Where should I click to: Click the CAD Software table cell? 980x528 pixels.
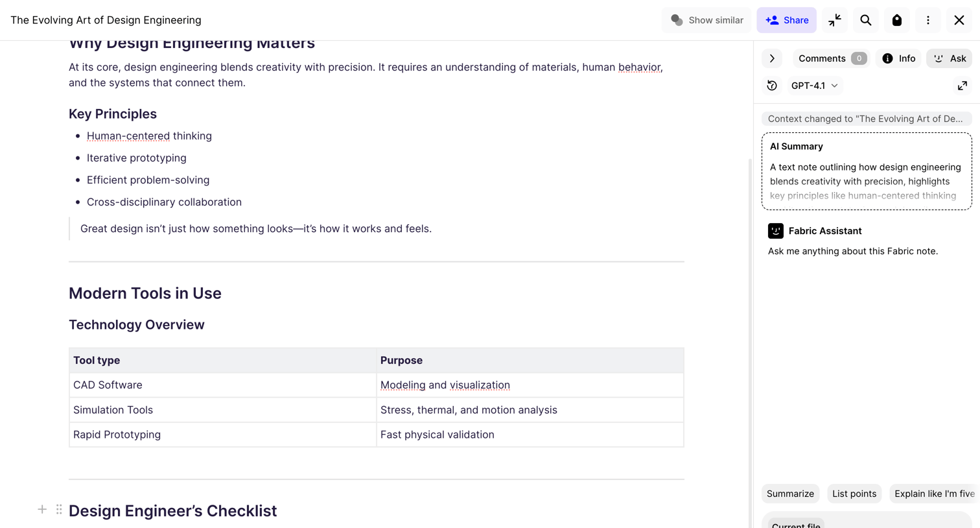click(223, 385)
